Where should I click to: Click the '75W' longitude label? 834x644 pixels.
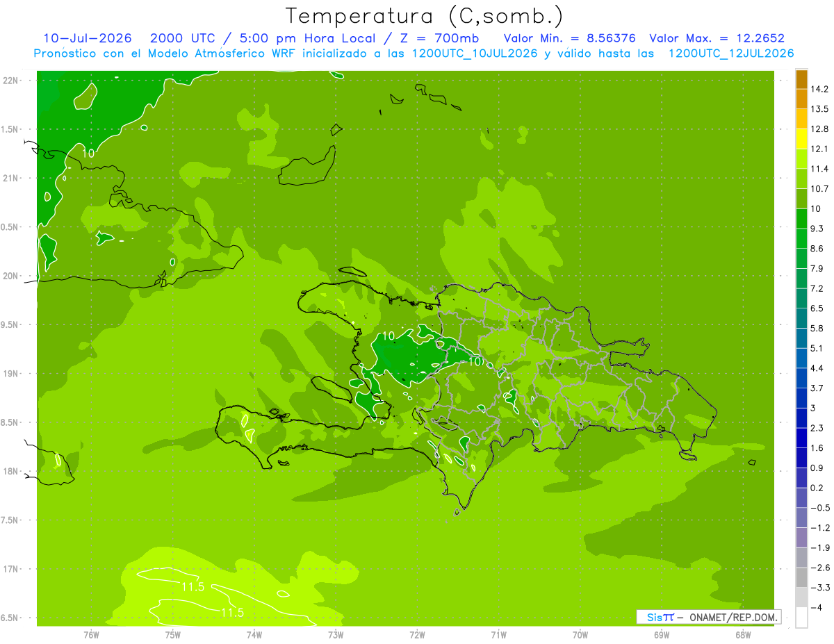[x=172, y=634]
